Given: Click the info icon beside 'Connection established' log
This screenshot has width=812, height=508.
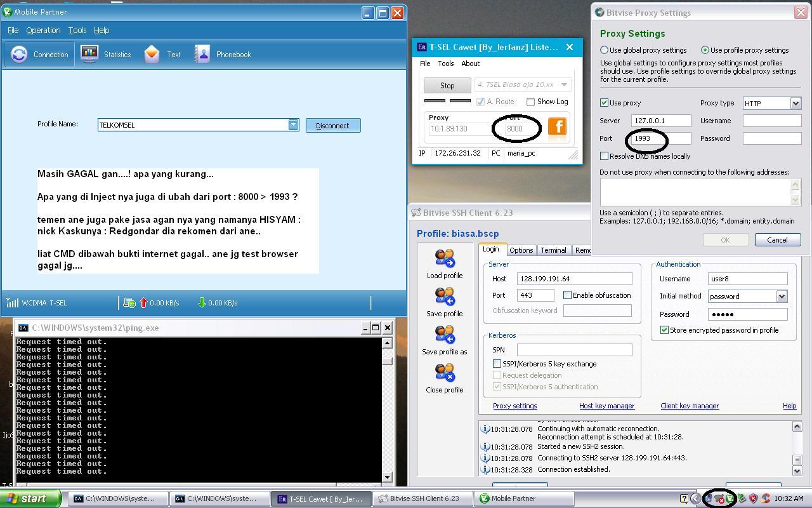Looking at the screenshot, I should [485, 469].
